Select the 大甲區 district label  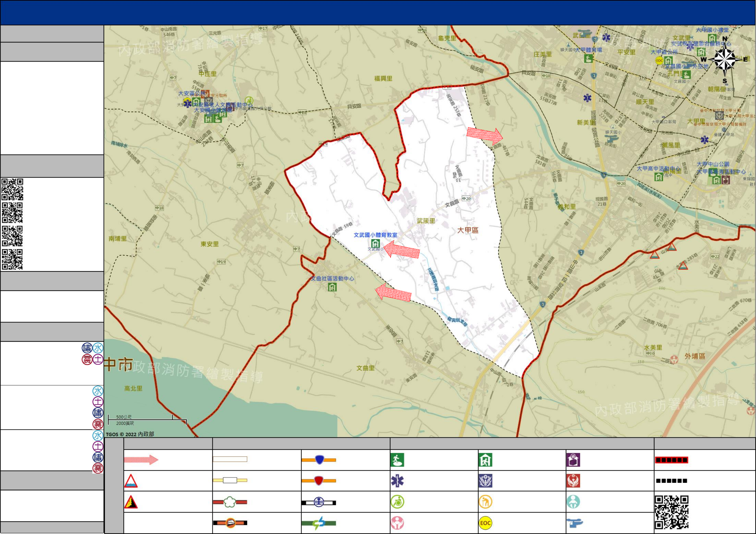[468, 230]
